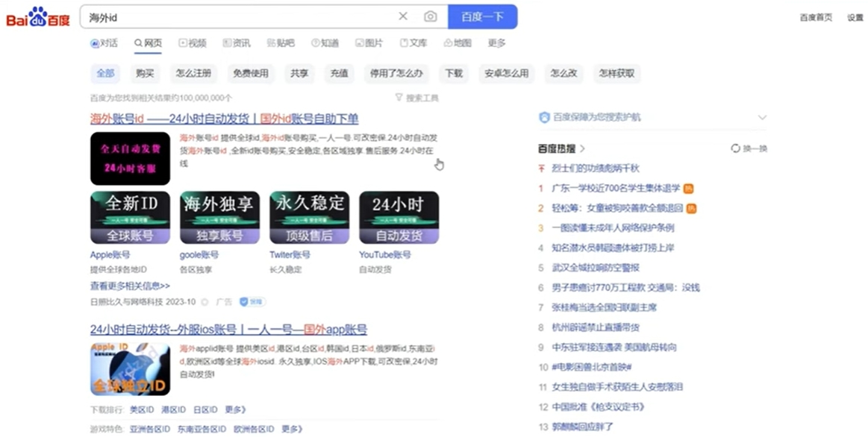Click the 海外独享 独享账号 image card
Image resolution: width=868 pixels, height=437 pixels.
219,218
